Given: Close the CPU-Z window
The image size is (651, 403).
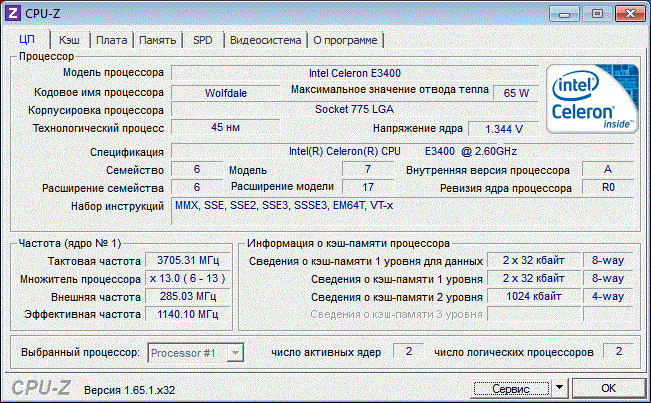Looking at the screenshot, I should tap(630, 14).
